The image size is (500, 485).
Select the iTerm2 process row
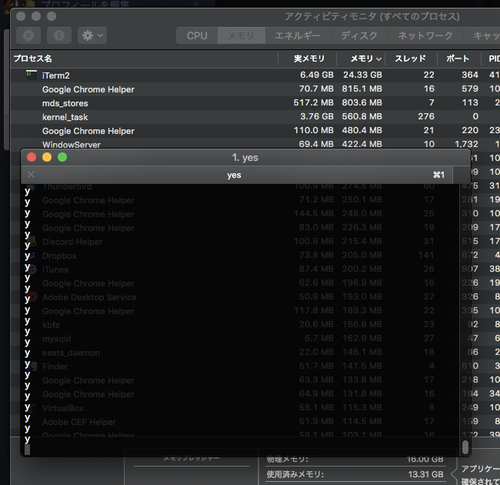point(255,75)
